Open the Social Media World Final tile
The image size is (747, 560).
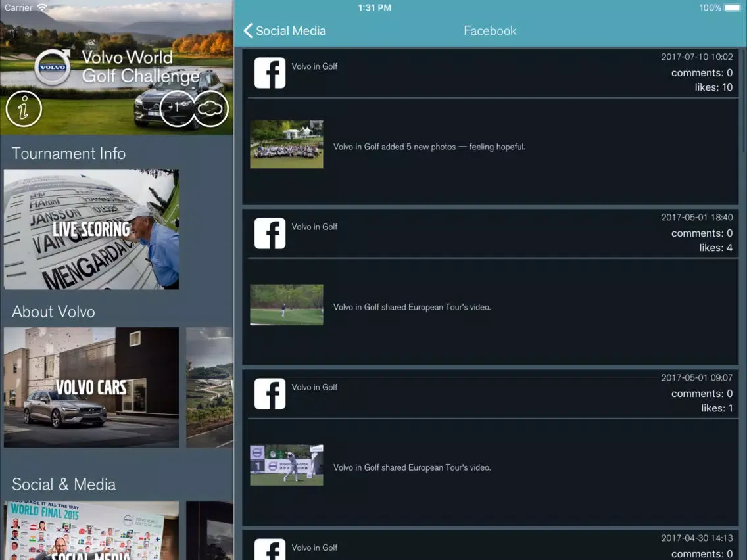(x=91, y=530)
